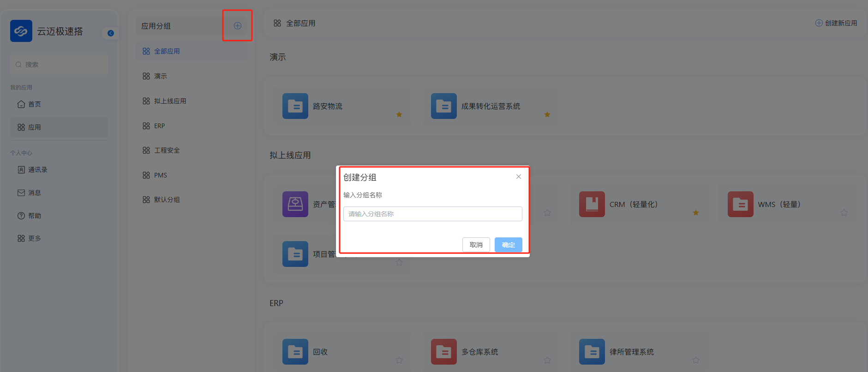Unfavorite 路安物流 using its gold star
868x372 pixels.
399,114
